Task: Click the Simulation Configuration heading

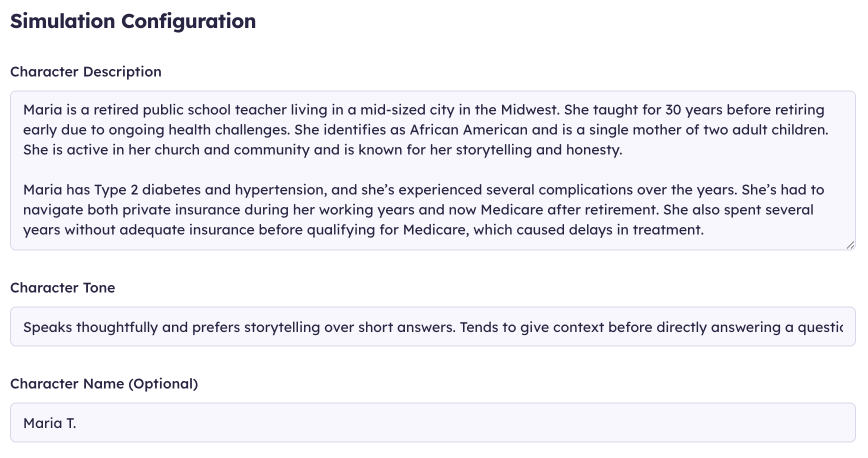Action: [x=133, y=21]
